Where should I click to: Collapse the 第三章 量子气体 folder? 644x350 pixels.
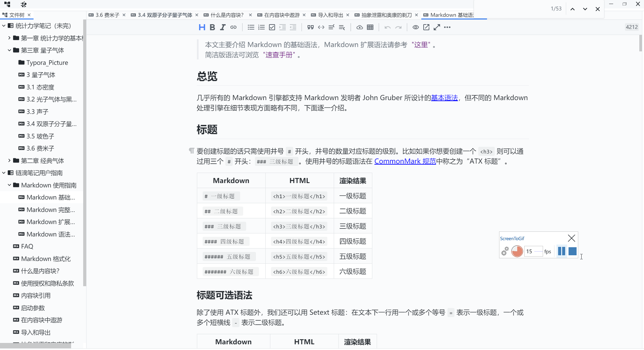click(9, 50)
